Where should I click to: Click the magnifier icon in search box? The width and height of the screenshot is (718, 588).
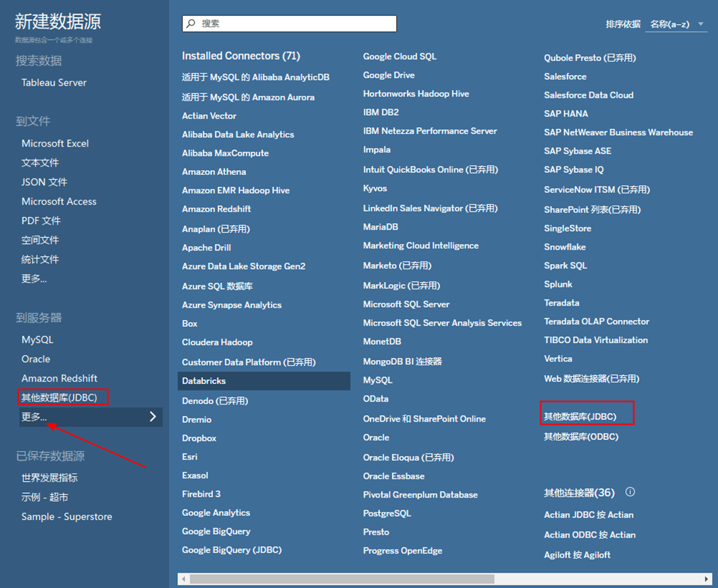191,24
